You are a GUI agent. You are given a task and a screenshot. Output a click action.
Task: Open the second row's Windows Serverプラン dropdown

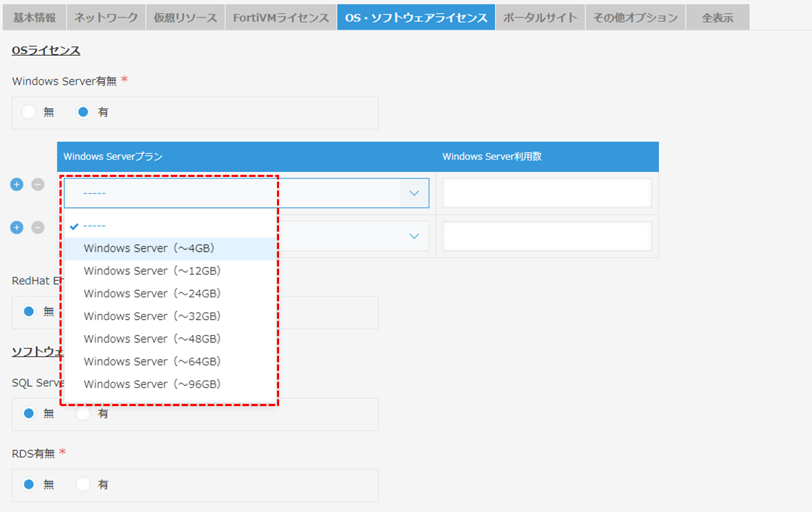(414, 236)
